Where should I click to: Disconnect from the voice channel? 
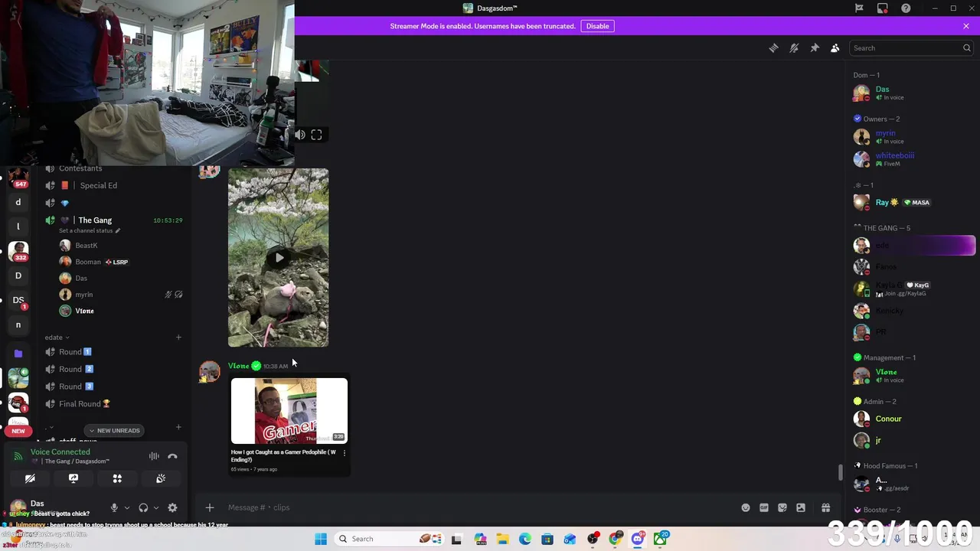tap(172, 456)
